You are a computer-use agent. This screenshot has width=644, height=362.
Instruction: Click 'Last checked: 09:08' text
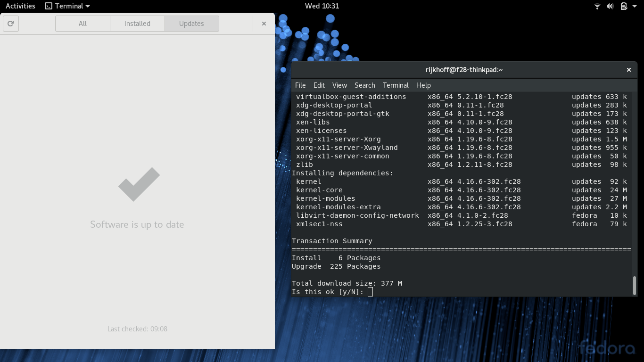click(x=137, y=329)
